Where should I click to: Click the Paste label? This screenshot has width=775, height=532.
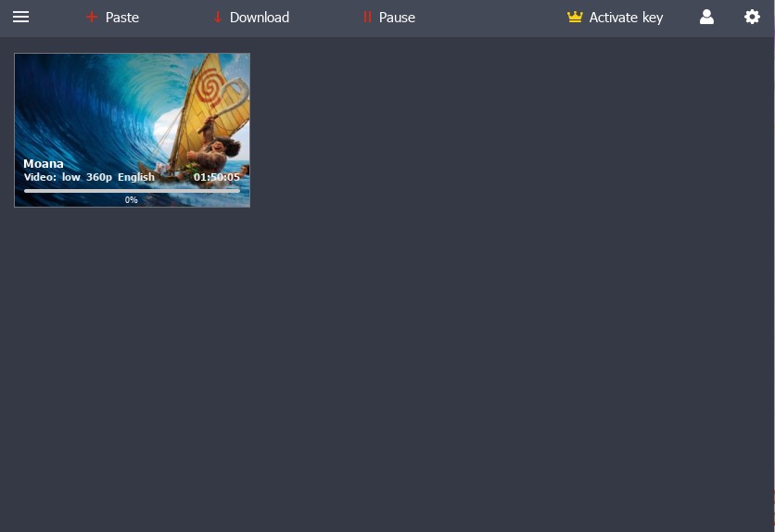coord(122,18)
